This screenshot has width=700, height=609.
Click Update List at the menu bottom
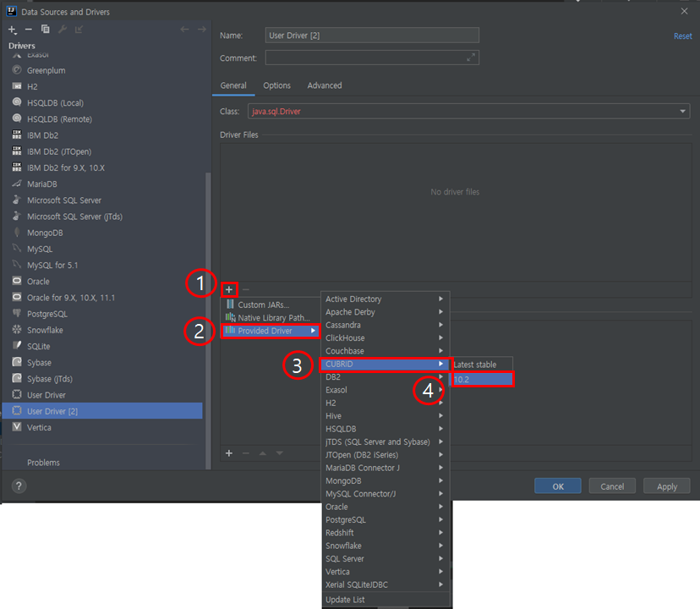[386, 600]
